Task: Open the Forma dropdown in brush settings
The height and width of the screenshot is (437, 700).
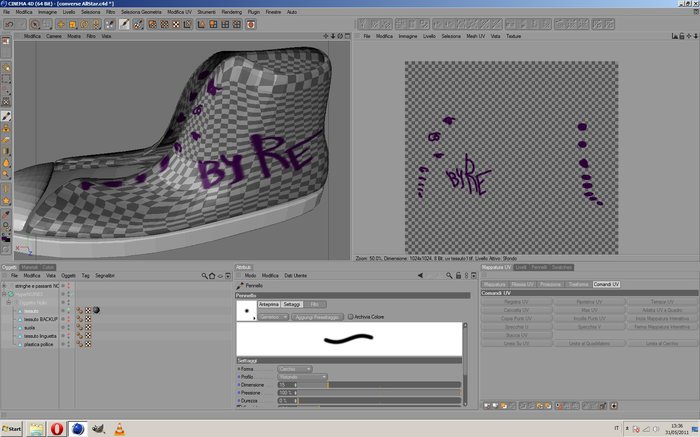Action: tap(295, 369)
